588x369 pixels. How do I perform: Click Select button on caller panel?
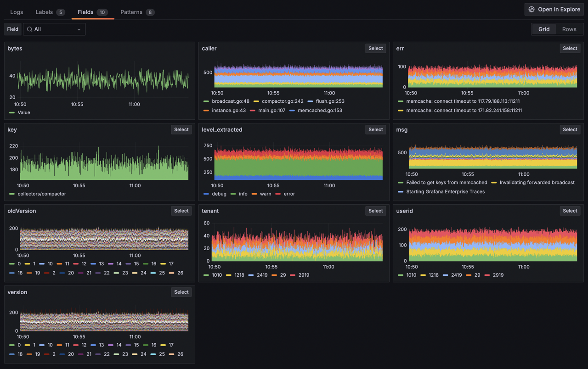(x=375, y=48)
